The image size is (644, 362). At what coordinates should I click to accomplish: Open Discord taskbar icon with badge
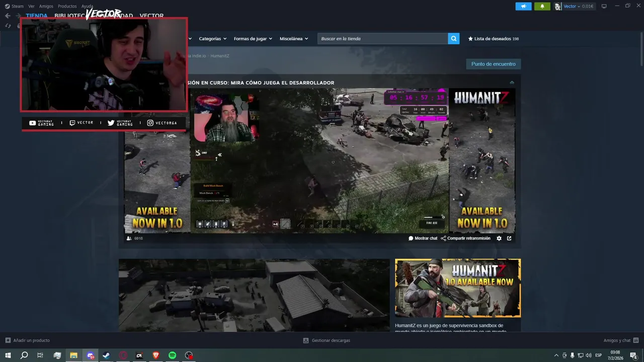click(x=90, y=355)
